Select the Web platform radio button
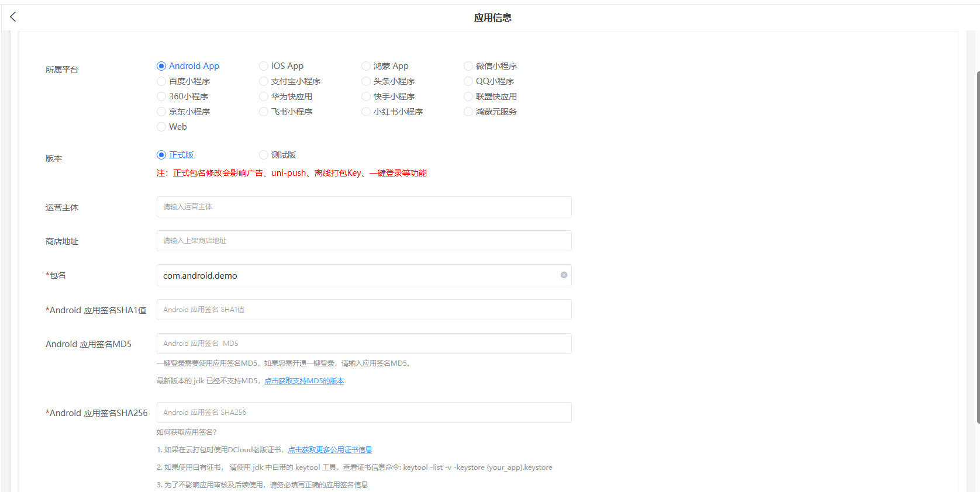The image size is (980, 492). point(161,127)
